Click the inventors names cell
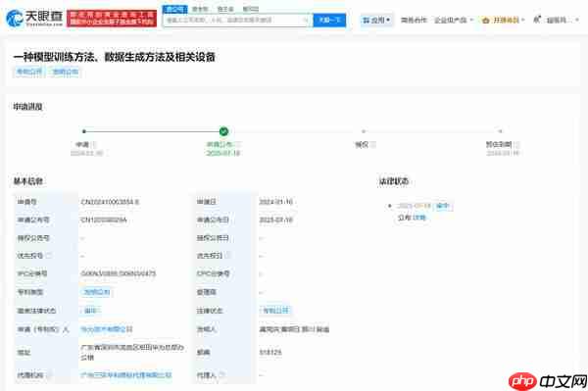This screenshot has width=588, height=391. pos(294,329)
